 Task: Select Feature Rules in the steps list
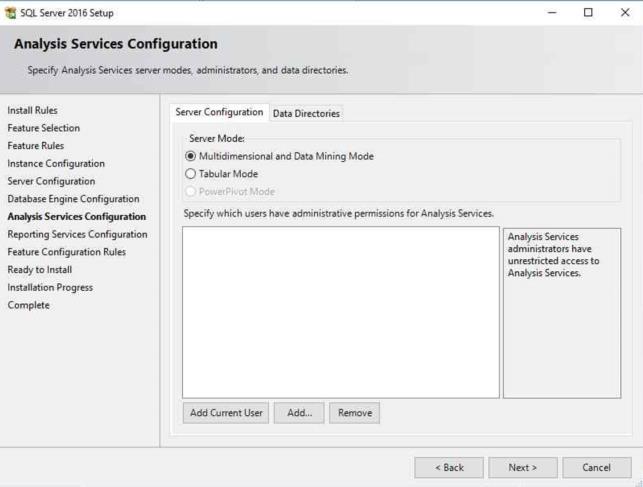pos(36,146)
